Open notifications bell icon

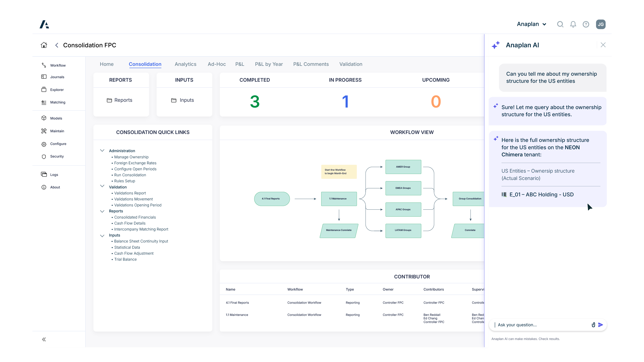click(573, 24)
